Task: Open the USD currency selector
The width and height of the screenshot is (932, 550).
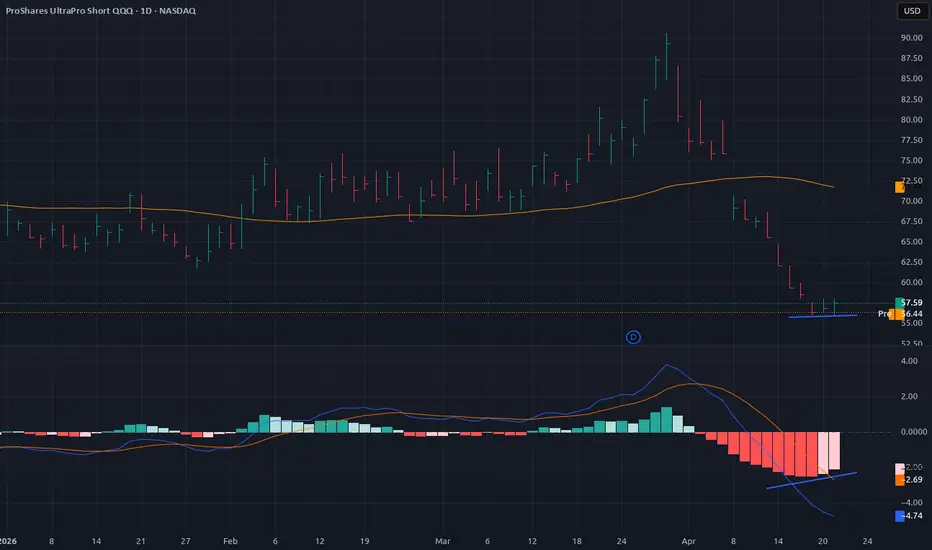Action: tap(912, 11)
